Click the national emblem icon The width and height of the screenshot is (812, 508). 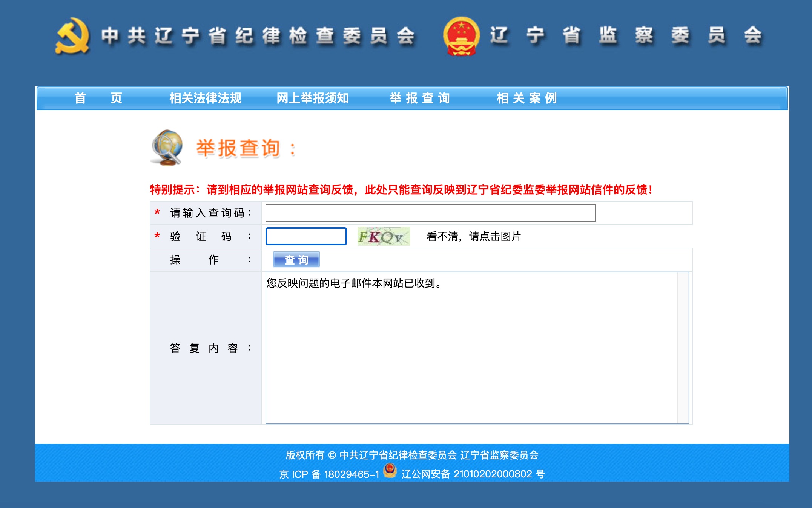(461, 36)
